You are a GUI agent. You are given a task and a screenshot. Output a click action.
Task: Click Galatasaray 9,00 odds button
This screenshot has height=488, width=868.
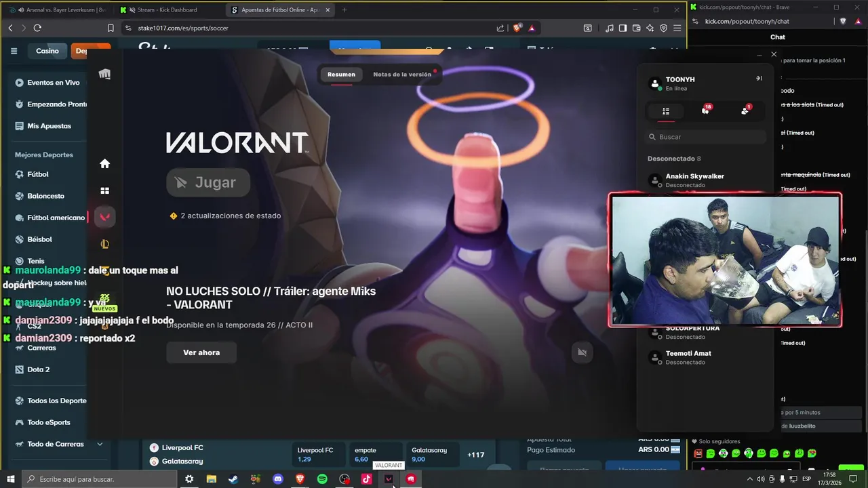pyautogui.click(x=433, y=454)
